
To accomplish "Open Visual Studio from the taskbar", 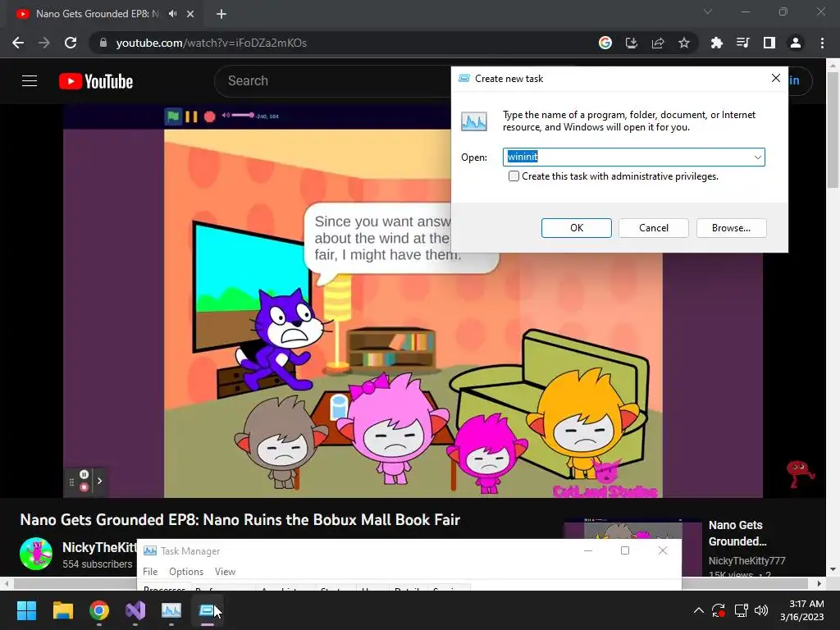I will pos(135,610).
